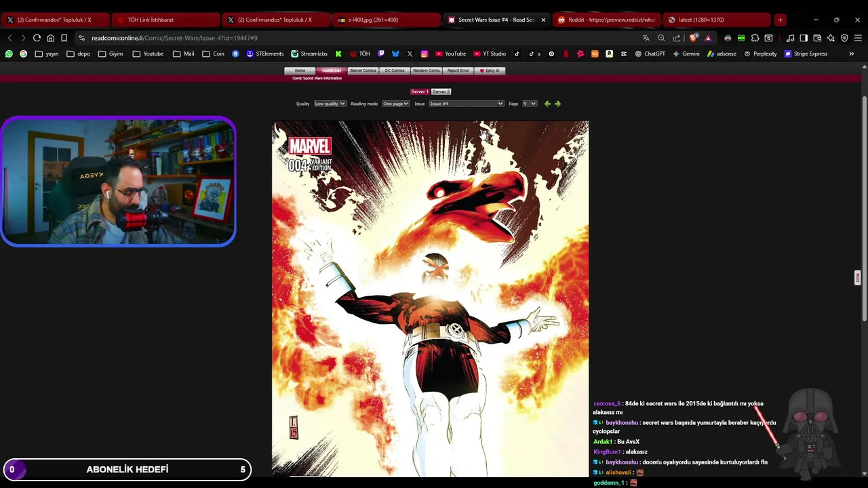This screenshot has width=868, height=488.
Task: Open the Instagram bookmark icon
Action: (425, 54)
